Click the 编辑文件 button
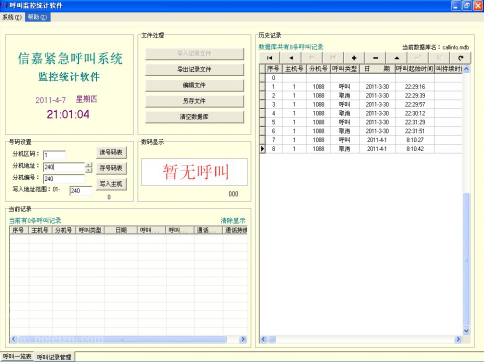484x362 pixels. point(194,85)
